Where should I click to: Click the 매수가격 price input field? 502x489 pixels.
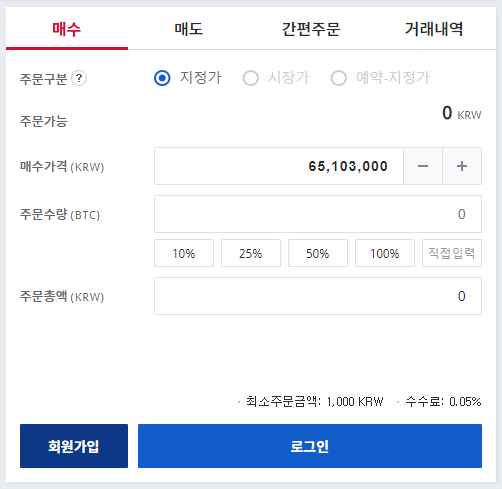point(279,166)
